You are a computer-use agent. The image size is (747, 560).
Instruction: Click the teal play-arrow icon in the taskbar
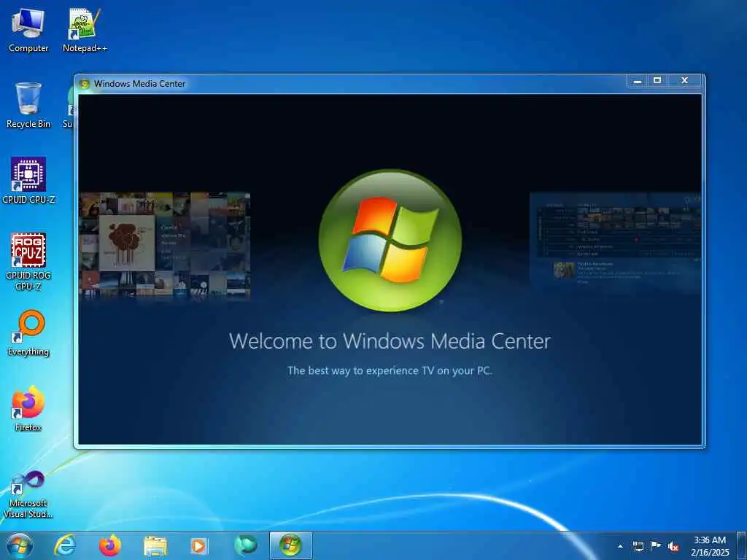point(245,545)
